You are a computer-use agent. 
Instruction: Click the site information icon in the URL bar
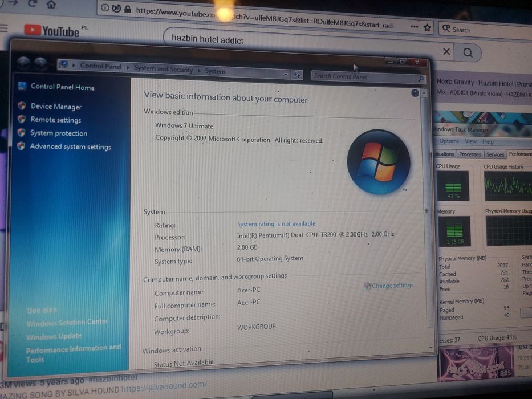(105, 7)
